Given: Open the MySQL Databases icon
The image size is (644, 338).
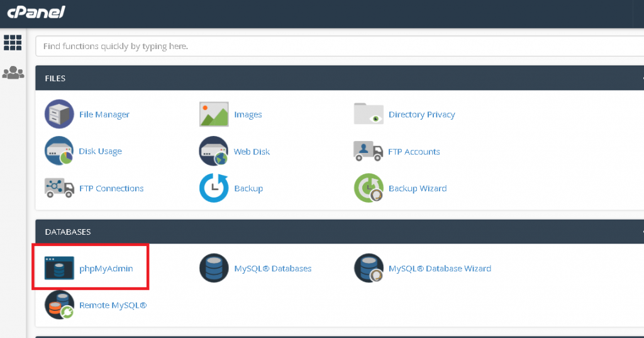Looking at the screenshot, I should (214, 268).
